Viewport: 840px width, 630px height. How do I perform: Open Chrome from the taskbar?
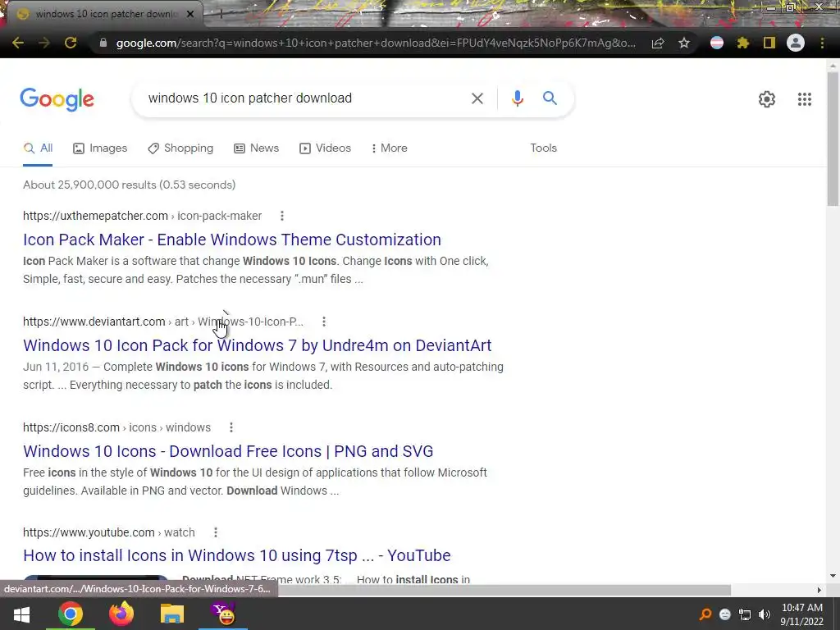(x=71, y=614)
